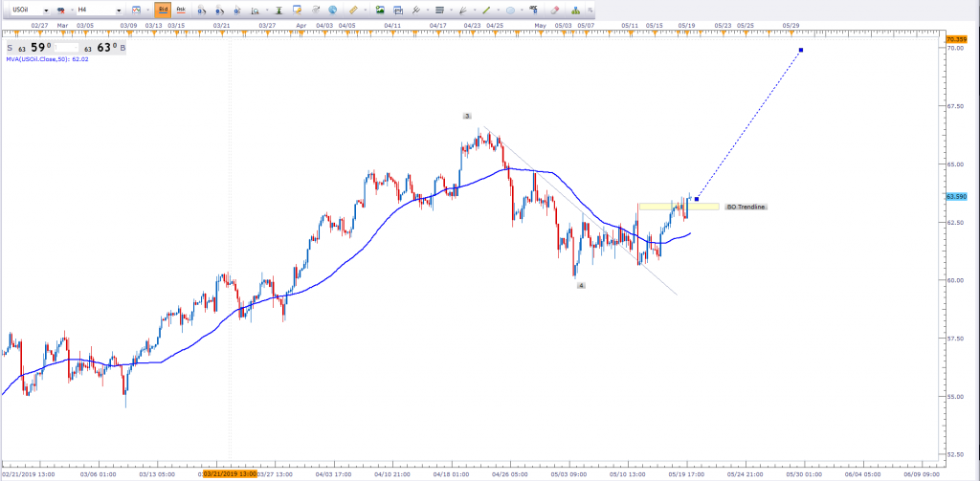Click the BO Trendline label
Image resolution: width=980 pixels, height=481 pixels.
pos(746,207)
